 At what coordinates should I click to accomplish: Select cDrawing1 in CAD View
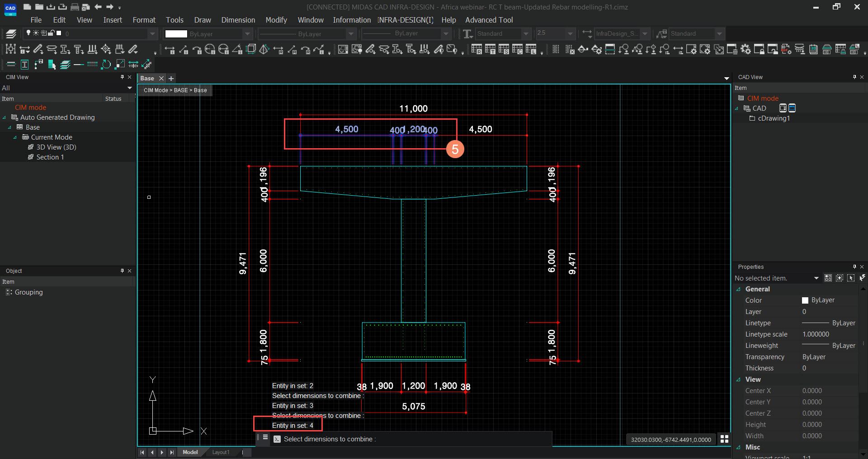tap(774, 118)
